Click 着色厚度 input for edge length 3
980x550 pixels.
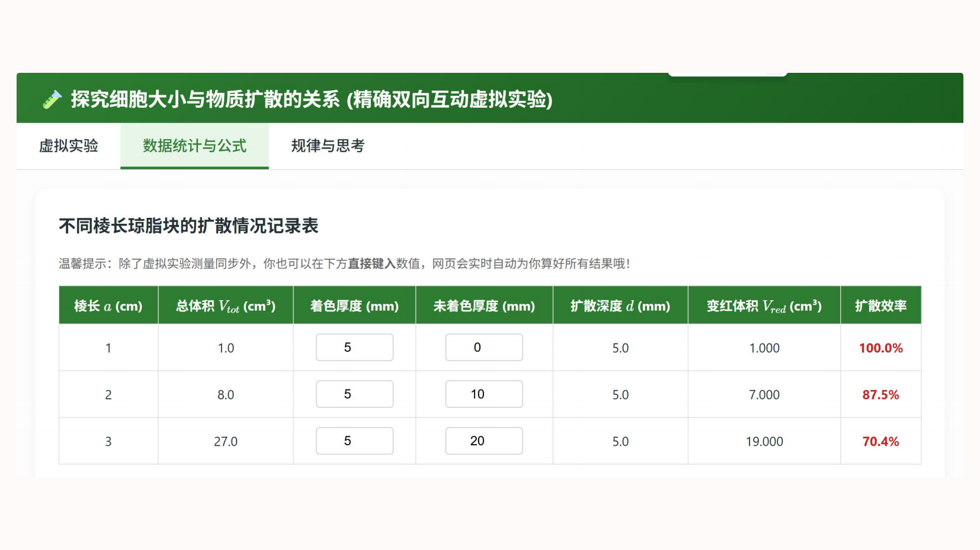tap(354, 441)
